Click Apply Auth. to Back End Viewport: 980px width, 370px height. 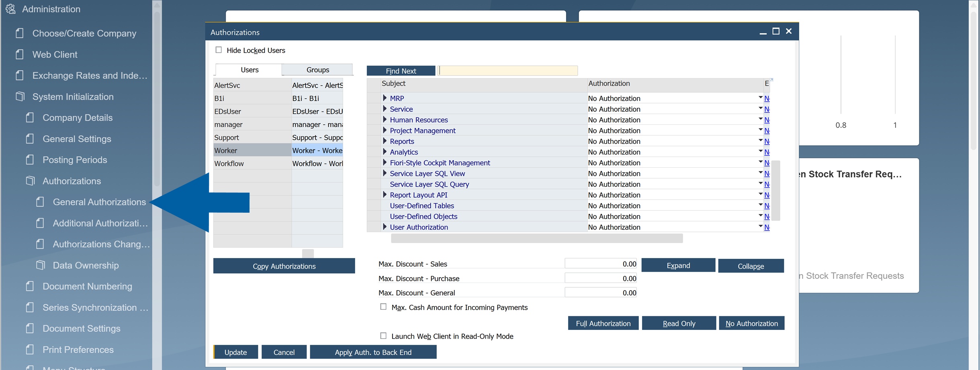(x=373, y=352)
